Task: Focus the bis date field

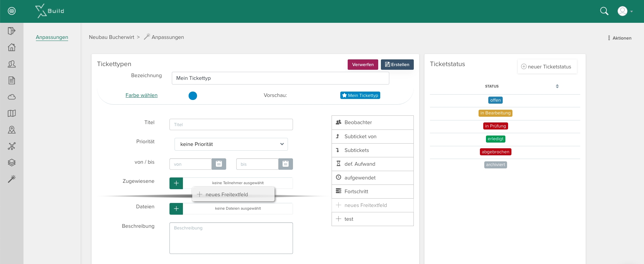Action: click(x=257, y=164)
